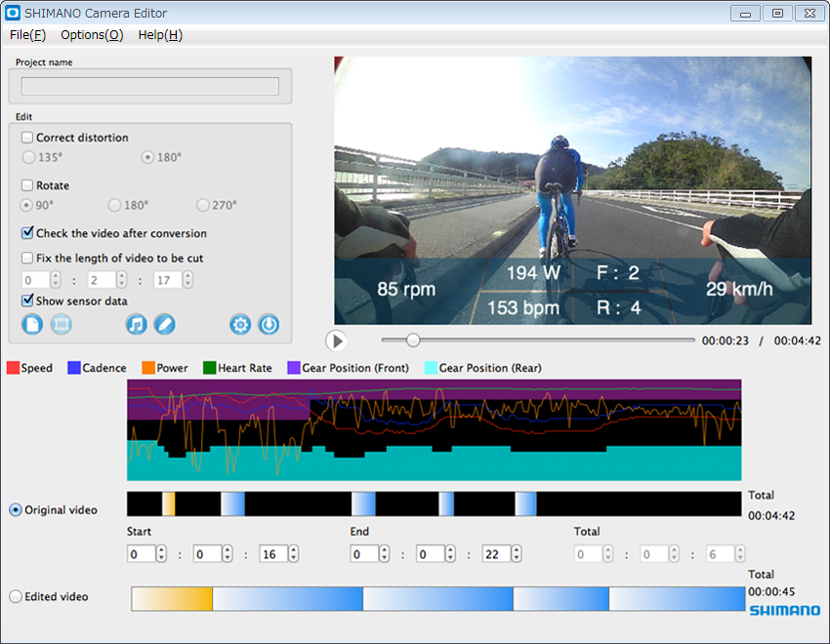
Task: Click the red Speed legend swatch
Action: (13, 368)
